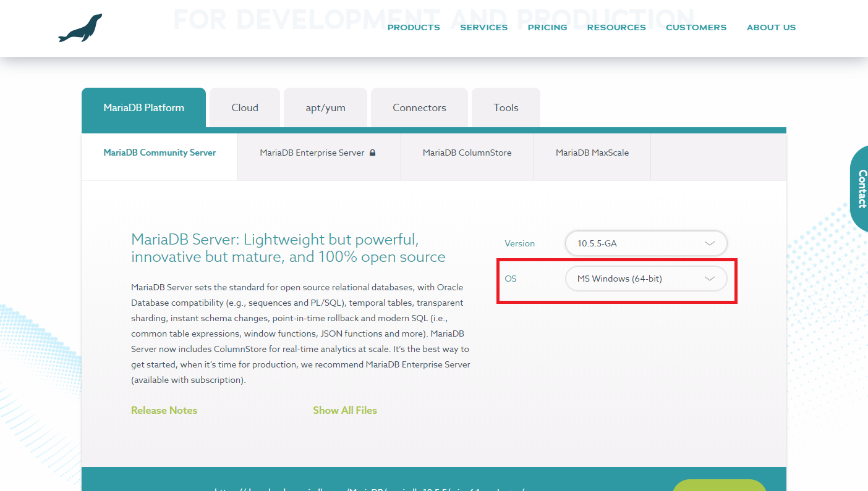Screen dimensions: 868x491
Task: Click the 'MariaDB Server sets the standard' paragraph
Action: pyautogui.click(x=300, y=334)
